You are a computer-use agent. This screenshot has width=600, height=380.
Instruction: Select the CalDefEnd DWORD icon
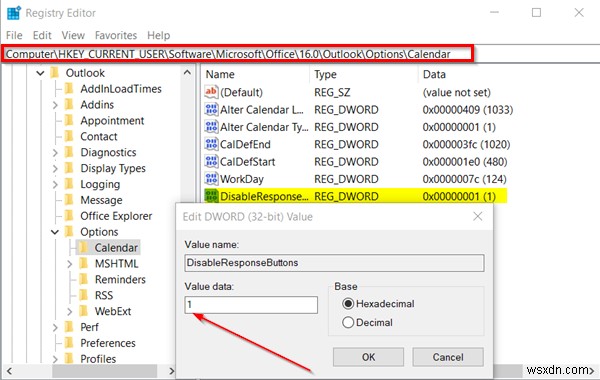[x=211, y=144]
